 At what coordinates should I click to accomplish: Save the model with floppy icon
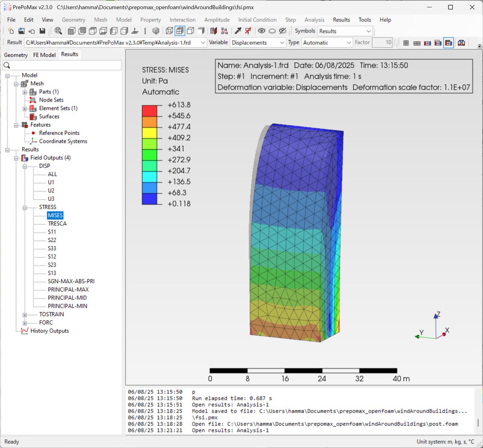[42, 31]
